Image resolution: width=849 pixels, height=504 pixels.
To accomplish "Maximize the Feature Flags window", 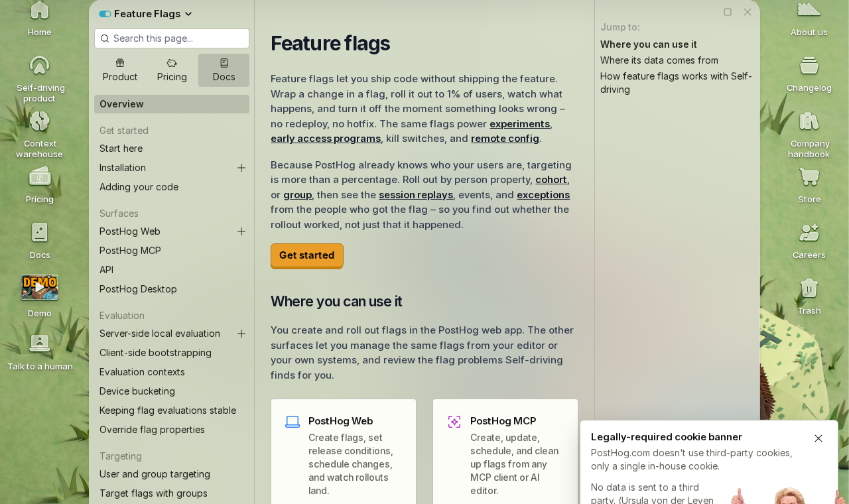I will [728, 12].
